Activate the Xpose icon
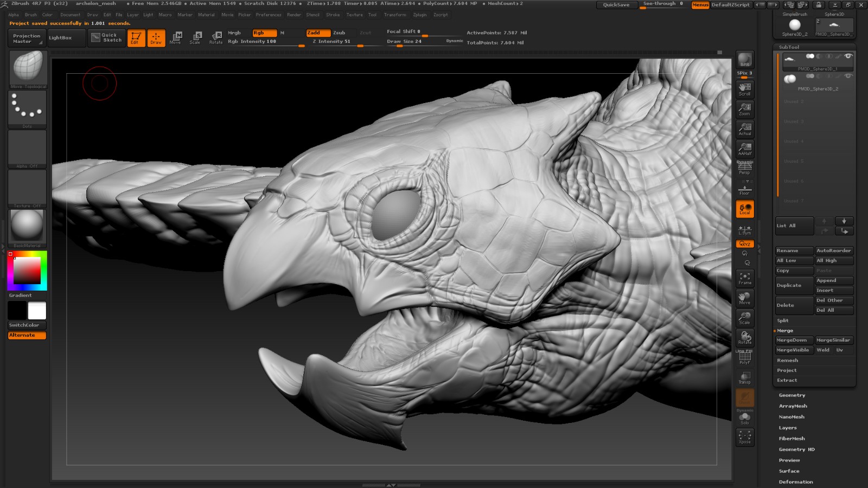The image size is (868, 488). point(745,437)
